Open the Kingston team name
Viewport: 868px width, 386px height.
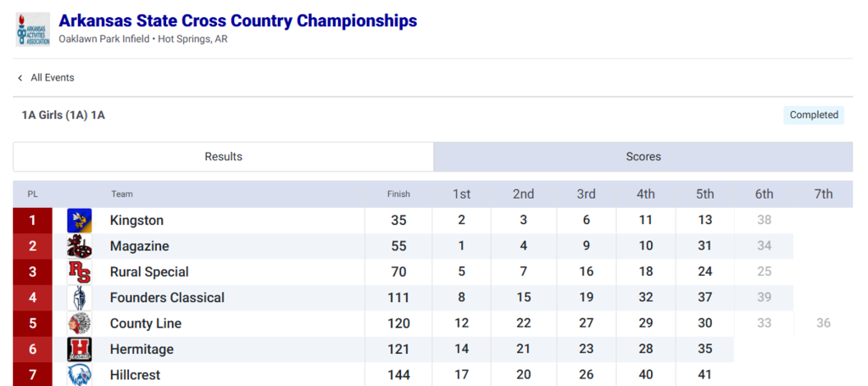pos(136,221)
